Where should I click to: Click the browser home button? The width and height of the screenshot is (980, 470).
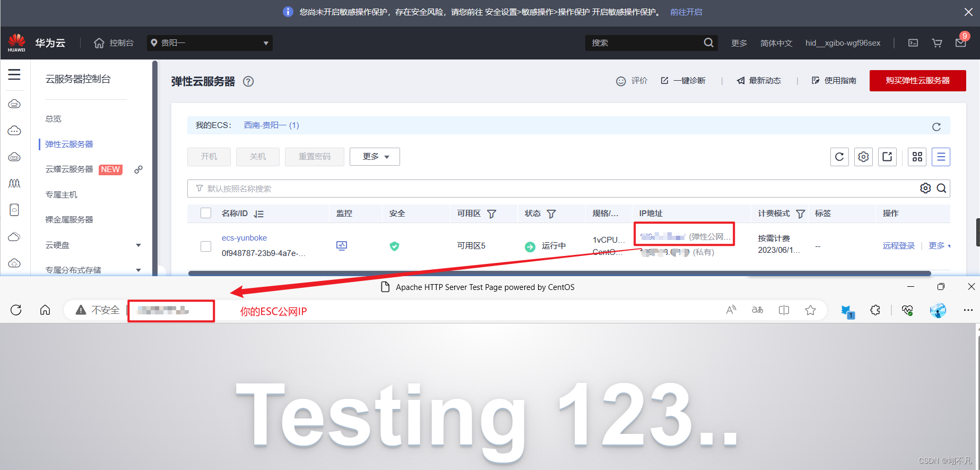point(45,310)
